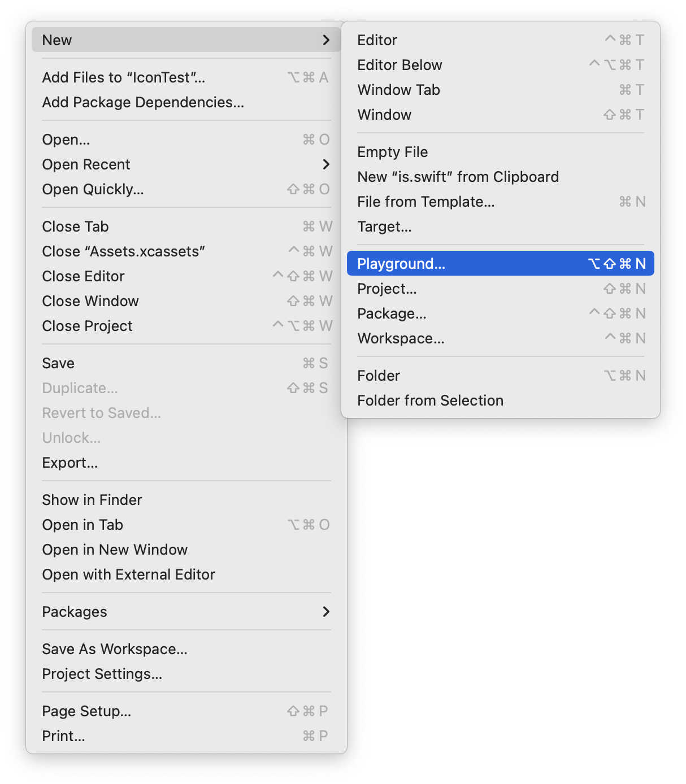Choose Folder from Selection
The image size is (686, 784).
[430, 400]
